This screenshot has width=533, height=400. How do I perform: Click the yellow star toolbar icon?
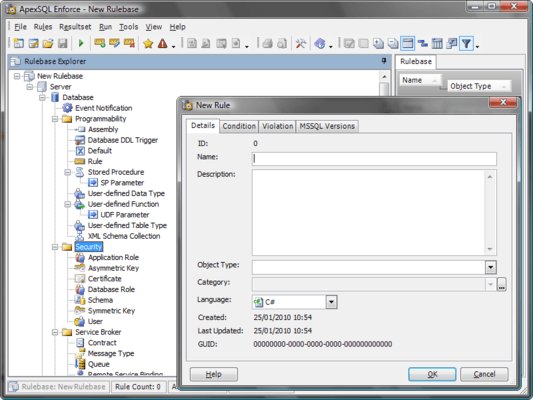click(x=148, y=44)
